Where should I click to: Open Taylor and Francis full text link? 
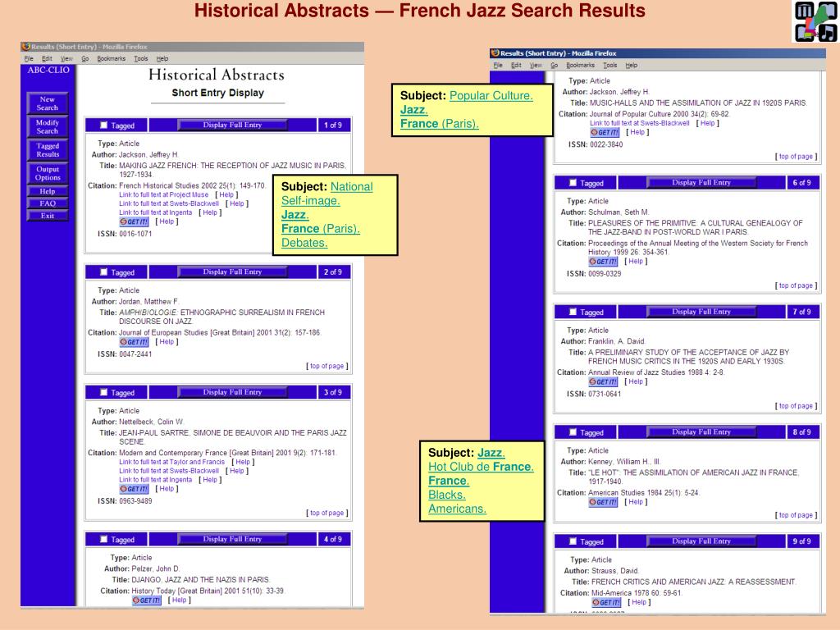(172, 462)
